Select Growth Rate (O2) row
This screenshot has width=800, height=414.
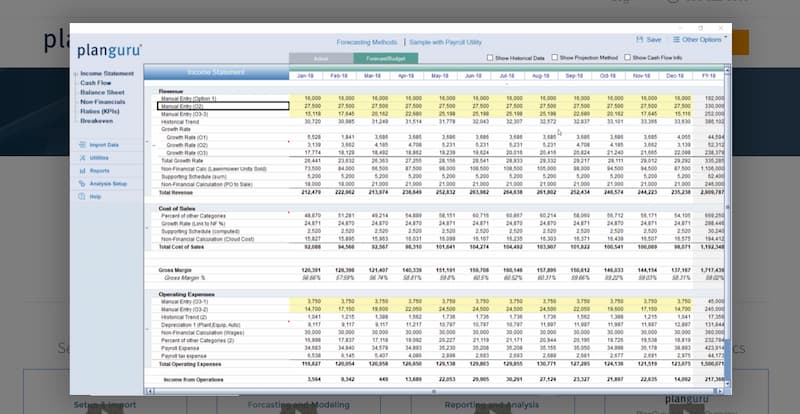(187, 145)
